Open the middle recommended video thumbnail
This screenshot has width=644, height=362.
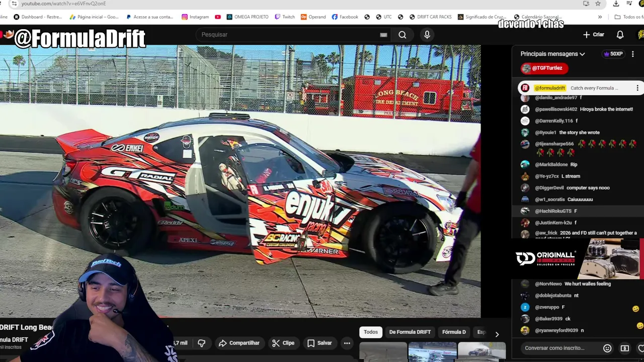tap(432, 352)
